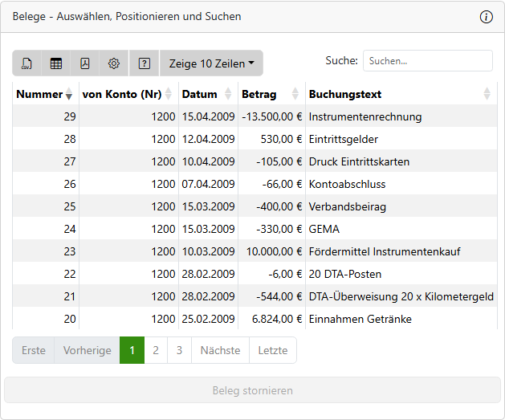Open the gear settings icon
This screenshot has width=505, height=420.
point(114,63)
